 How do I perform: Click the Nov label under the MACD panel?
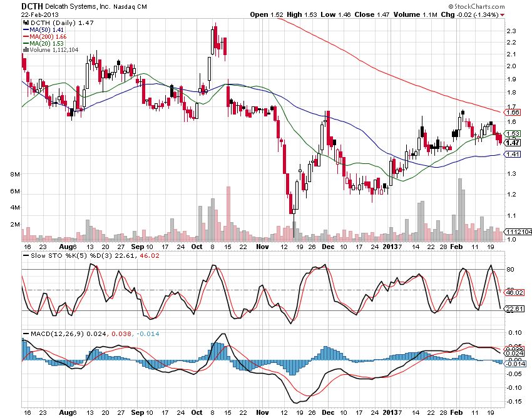262,412
